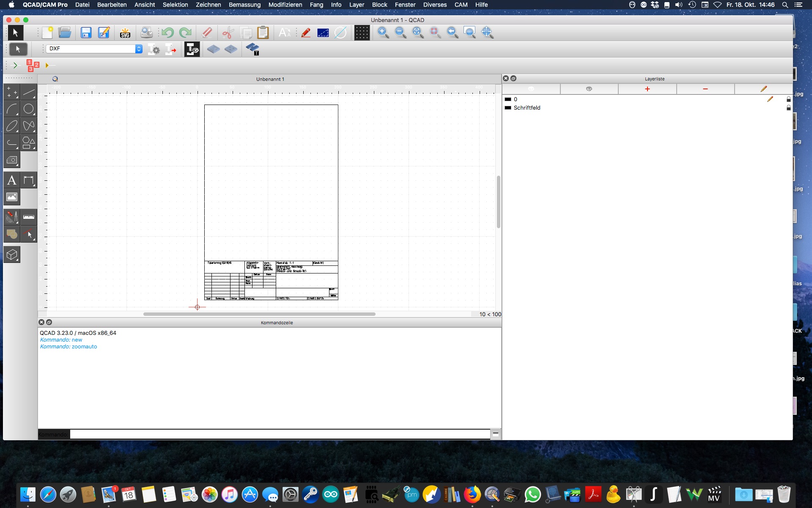Select the Text tool
Viewport: 812px width, 508px height.
12,180
